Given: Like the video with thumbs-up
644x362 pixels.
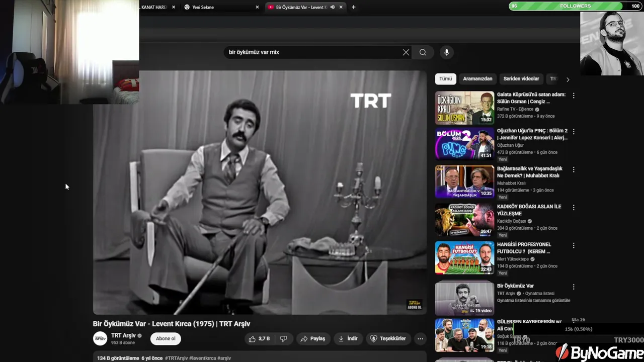Looking at the screenshot, I should pos(259,339).
